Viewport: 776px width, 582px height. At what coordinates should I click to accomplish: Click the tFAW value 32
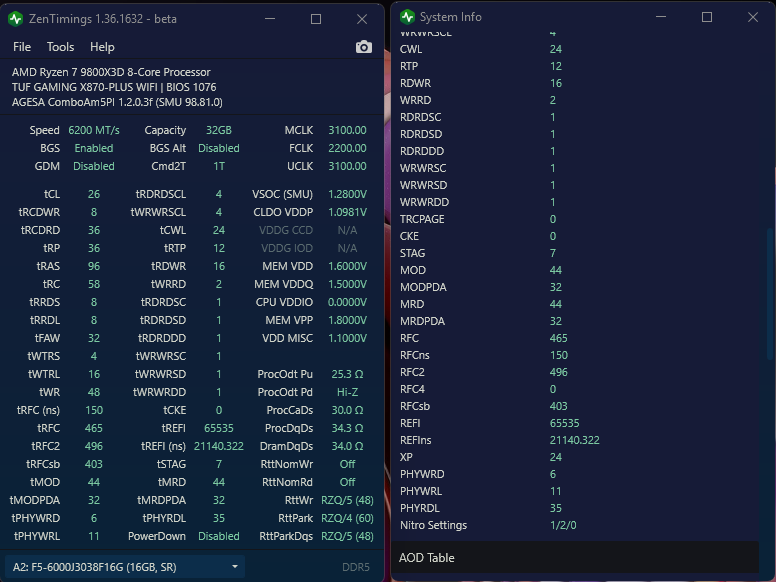94,338
